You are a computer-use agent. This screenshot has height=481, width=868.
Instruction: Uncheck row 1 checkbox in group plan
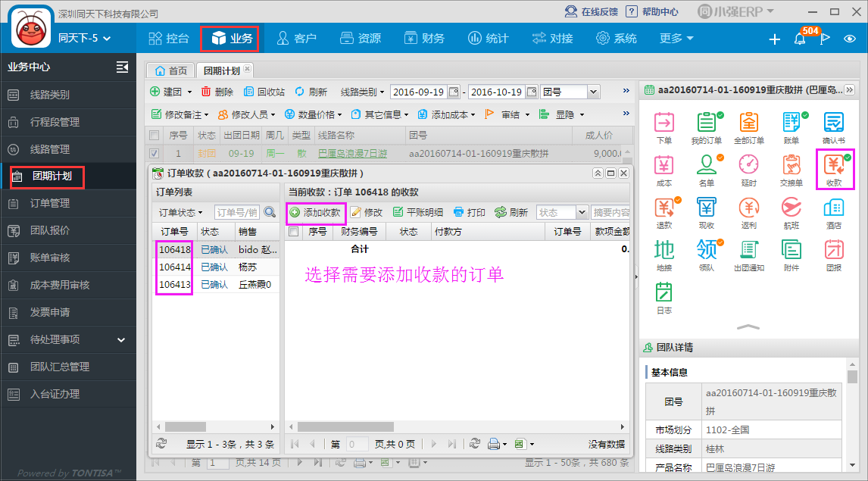[155, 153]
